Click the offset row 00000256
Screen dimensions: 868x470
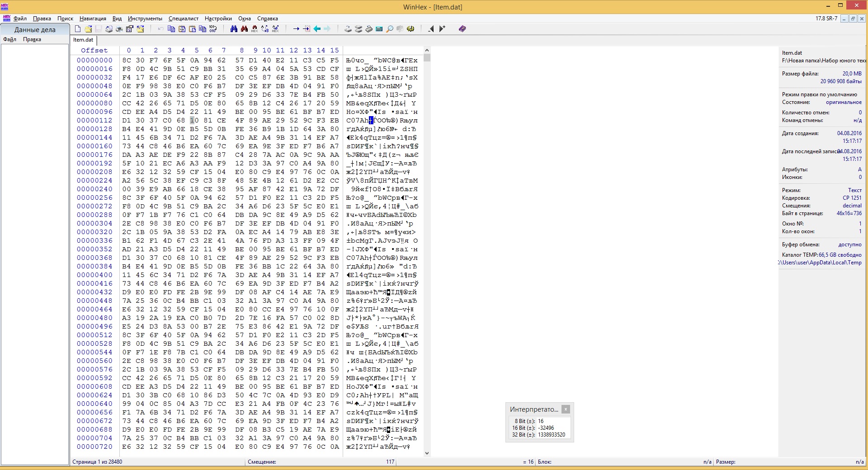pyautogui.click(x=94, y=197)
